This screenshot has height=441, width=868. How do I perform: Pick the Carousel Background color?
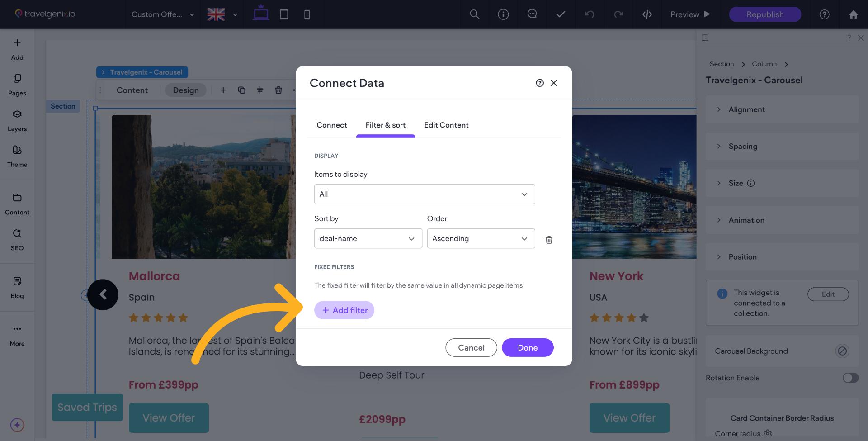pos(842,351)
